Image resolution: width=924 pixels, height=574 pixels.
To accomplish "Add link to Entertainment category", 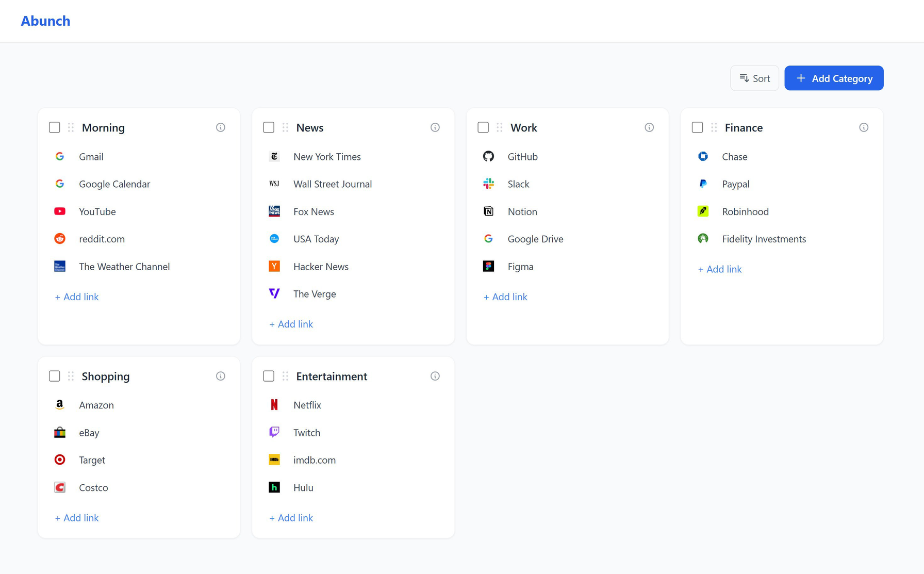I will (291, 517).
